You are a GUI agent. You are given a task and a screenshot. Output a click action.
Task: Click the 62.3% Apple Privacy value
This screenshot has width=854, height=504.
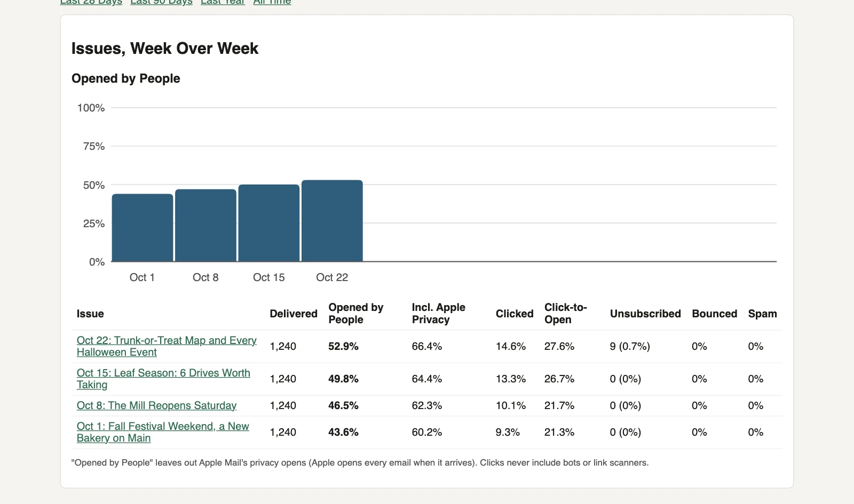(x=427, y=405)
